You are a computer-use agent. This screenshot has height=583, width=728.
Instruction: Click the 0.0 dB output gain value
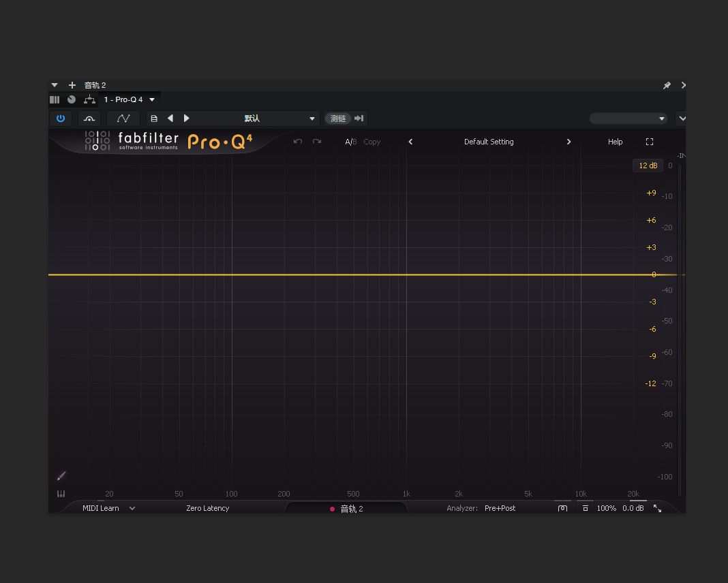click(x=633, y=508)
